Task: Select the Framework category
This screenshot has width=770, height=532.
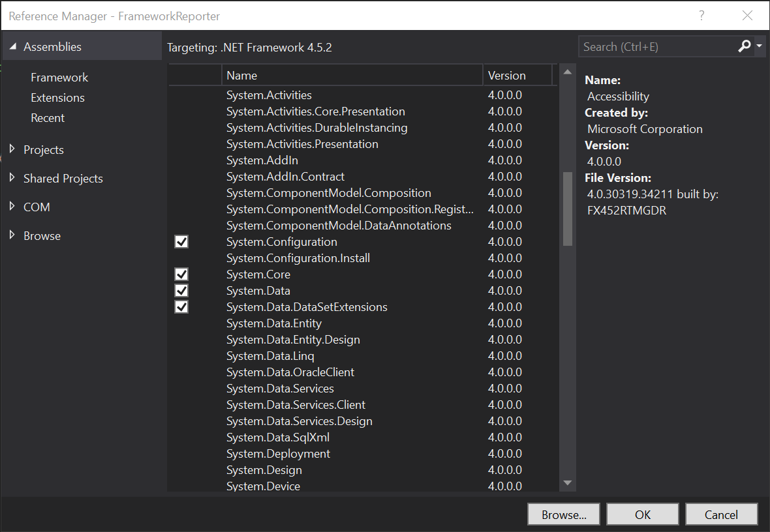Action: pos(59,78)
